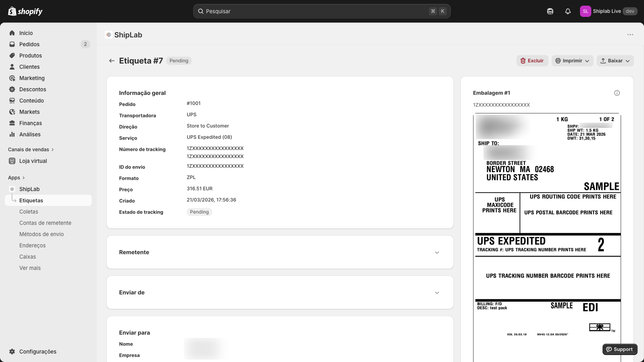Click the shipping label preview image
This screenshot has height=362, width=644.
point(547,237)
